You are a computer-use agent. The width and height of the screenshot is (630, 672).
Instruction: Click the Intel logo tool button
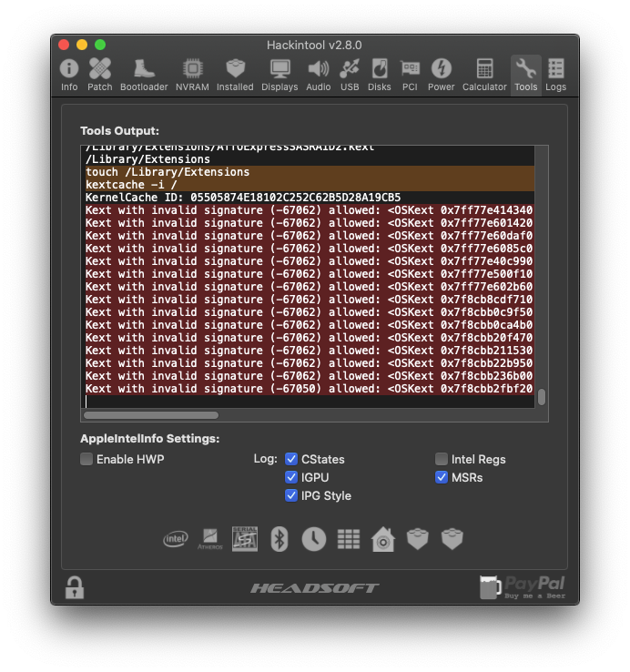tap(176, 539)
